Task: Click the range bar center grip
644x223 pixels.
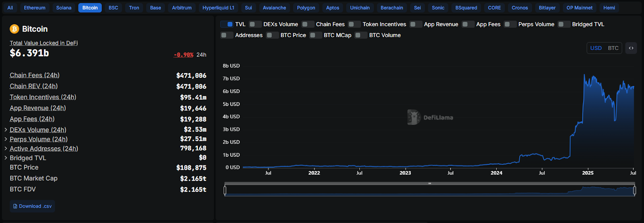Action: click(430, 183)
